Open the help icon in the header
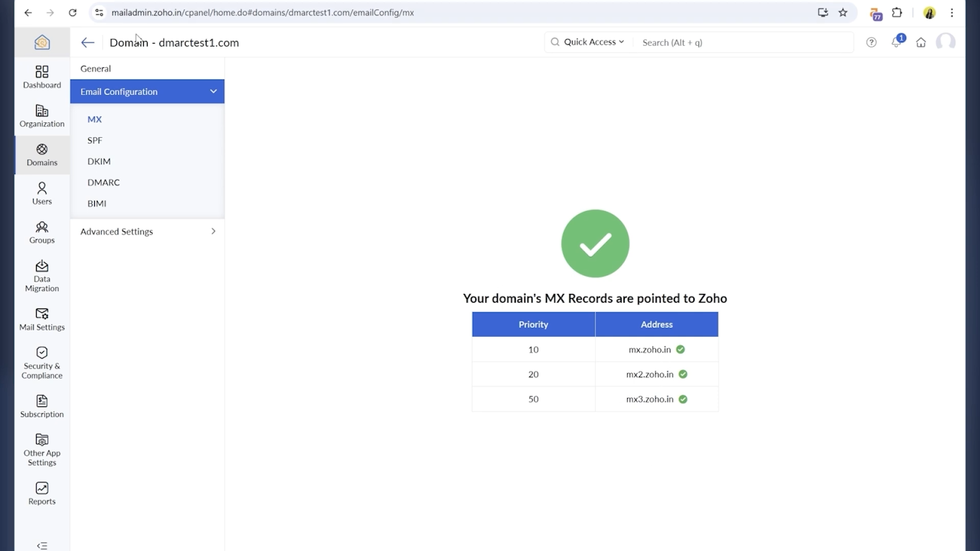The width and height of the screenshot is (980, 551). 872,42
